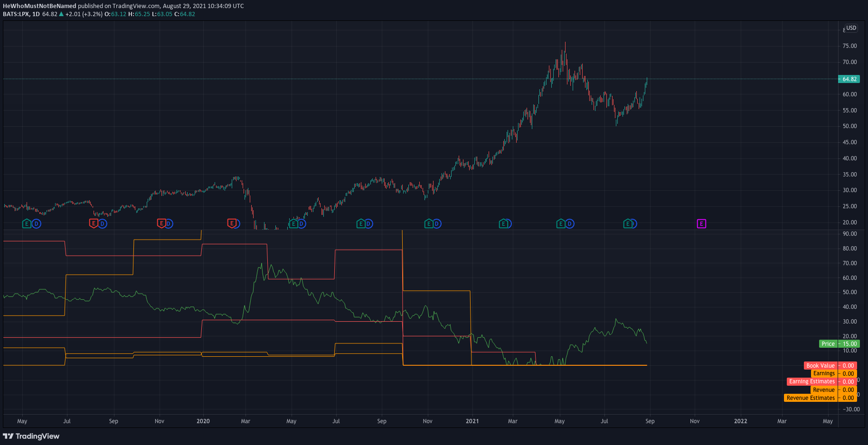
Task: Select the dividend D marker near November 2019
Action: click(169, 223)
